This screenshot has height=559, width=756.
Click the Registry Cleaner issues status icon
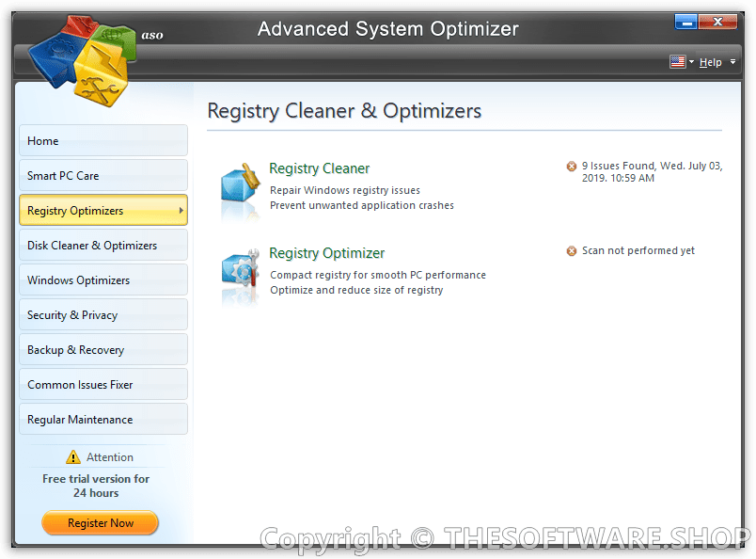(572, 167)
